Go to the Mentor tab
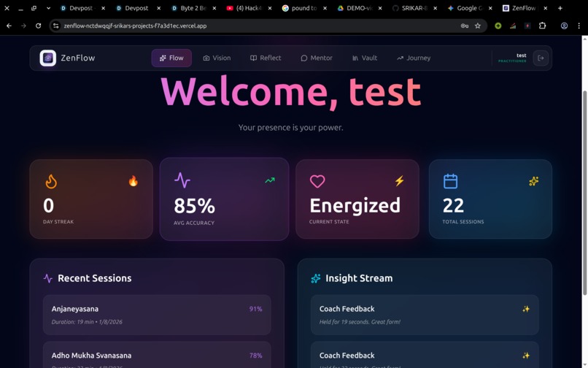The width and height of the screenshot is (588, 368). tap(317, 58)
